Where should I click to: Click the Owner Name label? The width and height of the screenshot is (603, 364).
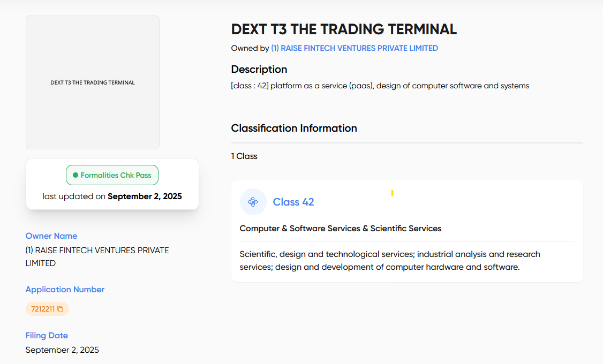click(x=51, y=236)
